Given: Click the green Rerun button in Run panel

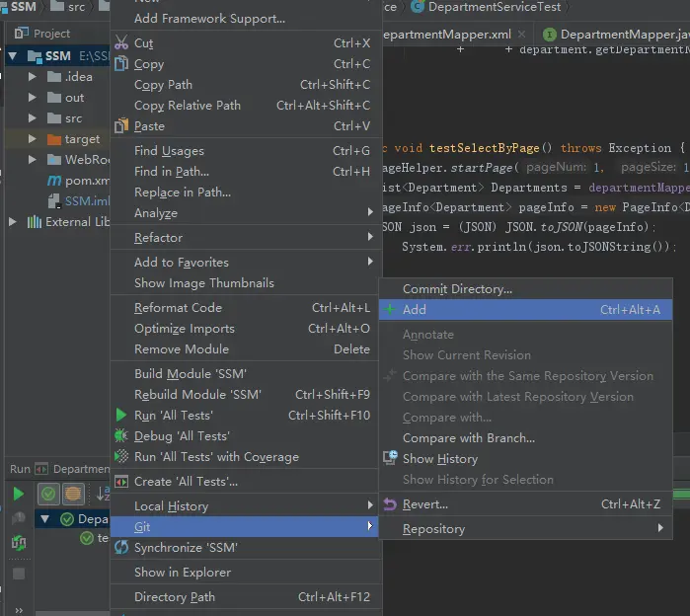Looking at the screenshot, I should pyautogui.click(x=19, y=494).
